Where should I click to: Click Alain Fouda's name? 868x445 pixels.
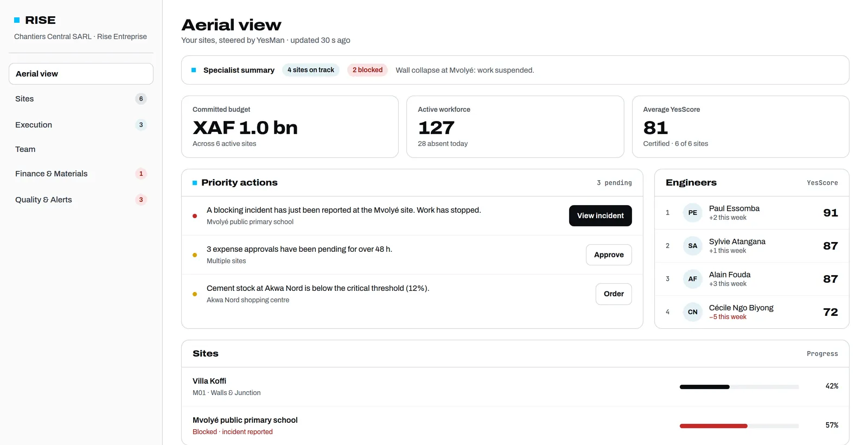[730, 275]
